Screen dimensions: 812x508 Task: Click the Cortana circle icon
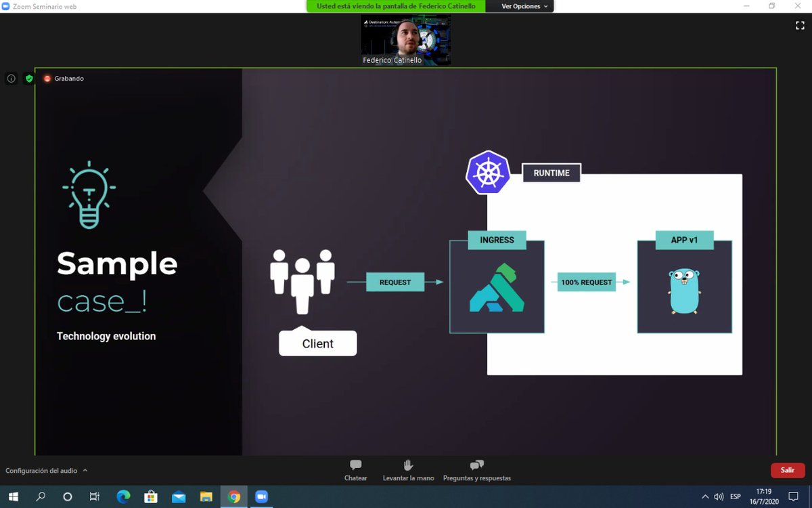point(68,496)
